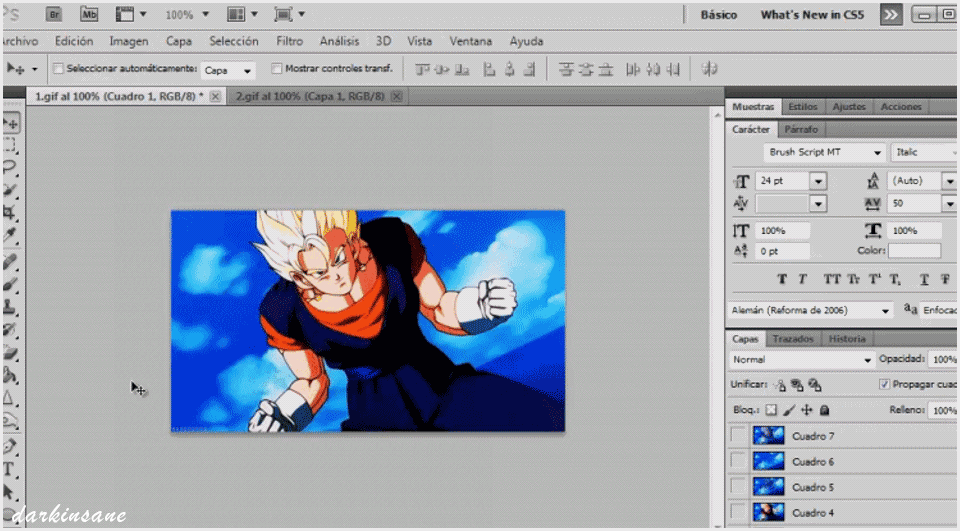Select the Path Selection tool
The height and width of the screenshot is (531, 960).
click(x=9, y=492)
